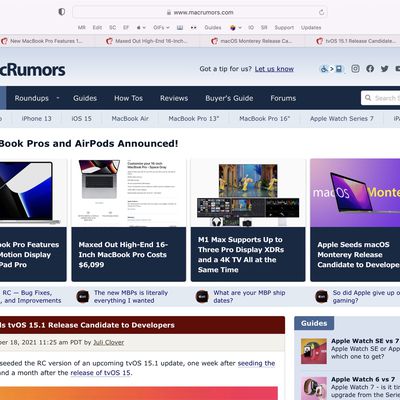The image size is (400, 400).
Task: Open Guides favorites bookmark
Action: (x=213, y=28)
